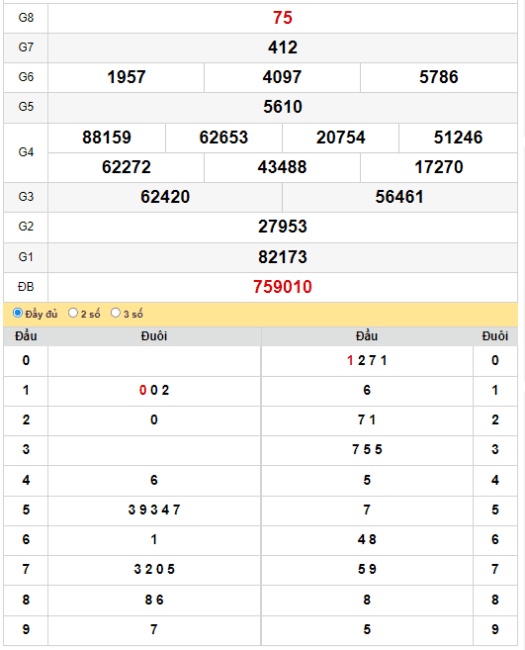Click the G2 result 27953
The height and width of the screenshot is (650, 525).
tap(282, 227)
